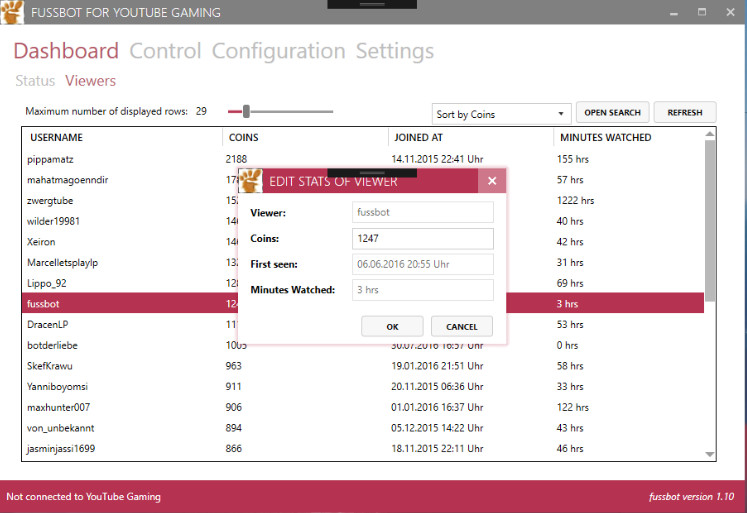This screenshot has width=747, height=513.
Task: Click the First seen date field
Action: pyautogui.click(x=423, y=264)
